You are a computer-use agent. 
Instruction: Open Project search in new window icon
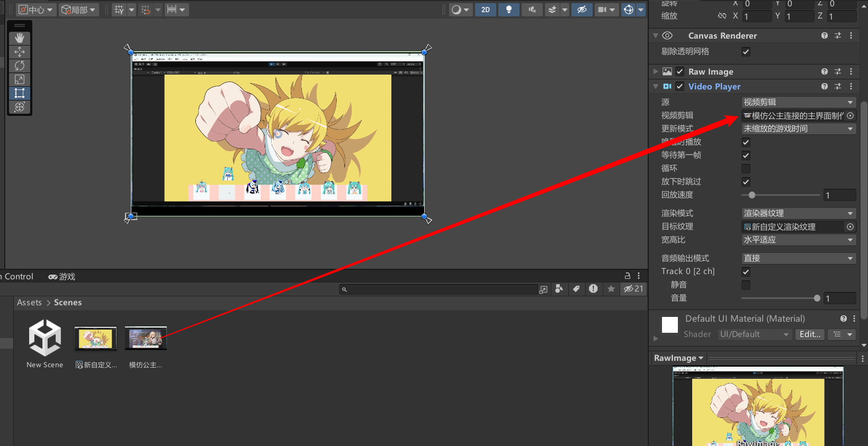pos(543,289)
